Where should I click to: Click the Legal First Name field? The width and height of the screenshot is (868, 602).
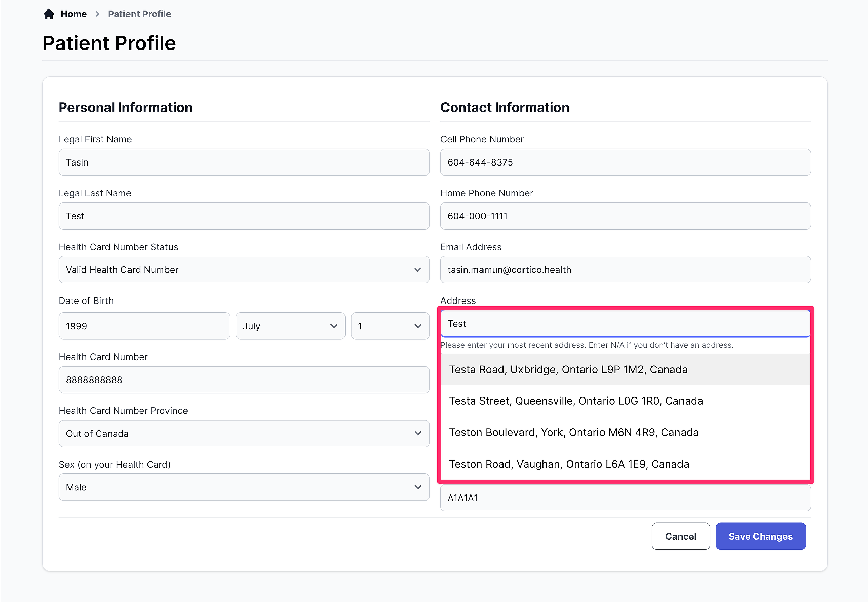pos(243,162)
